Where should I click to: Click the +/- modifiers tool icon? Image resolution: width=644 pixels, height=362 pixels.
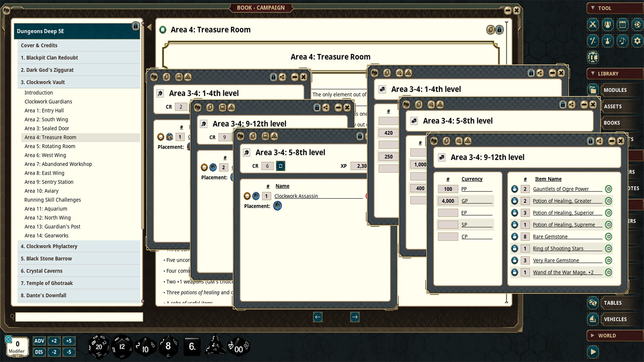click(x=593, y=41)
